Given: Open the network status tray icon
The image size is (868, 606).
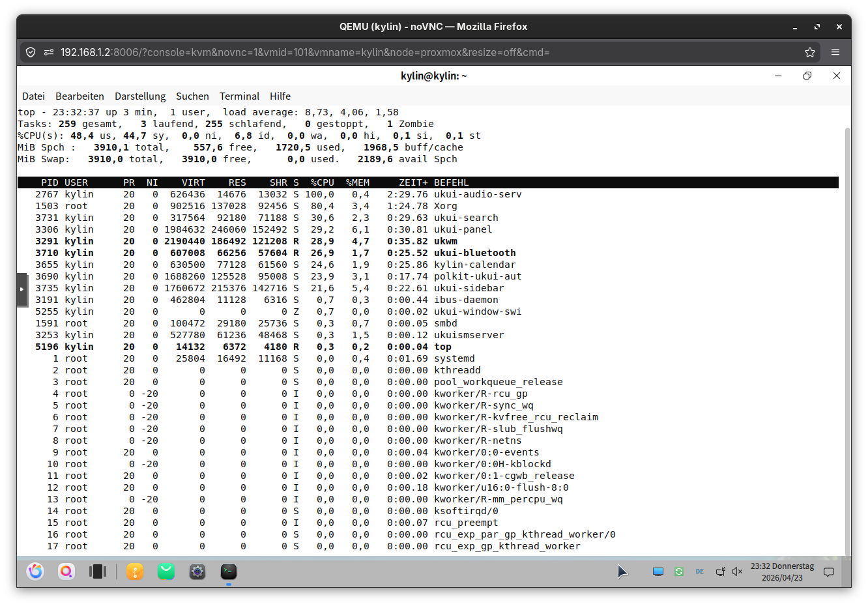Looking at the screenshot, I should pyautogui.click(x=721, y=571).
